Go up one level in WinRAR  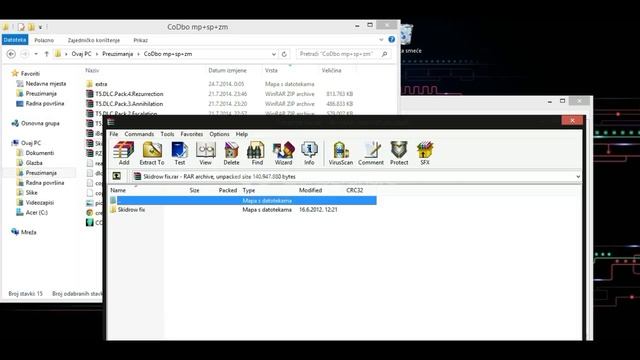tap(117, 176)
